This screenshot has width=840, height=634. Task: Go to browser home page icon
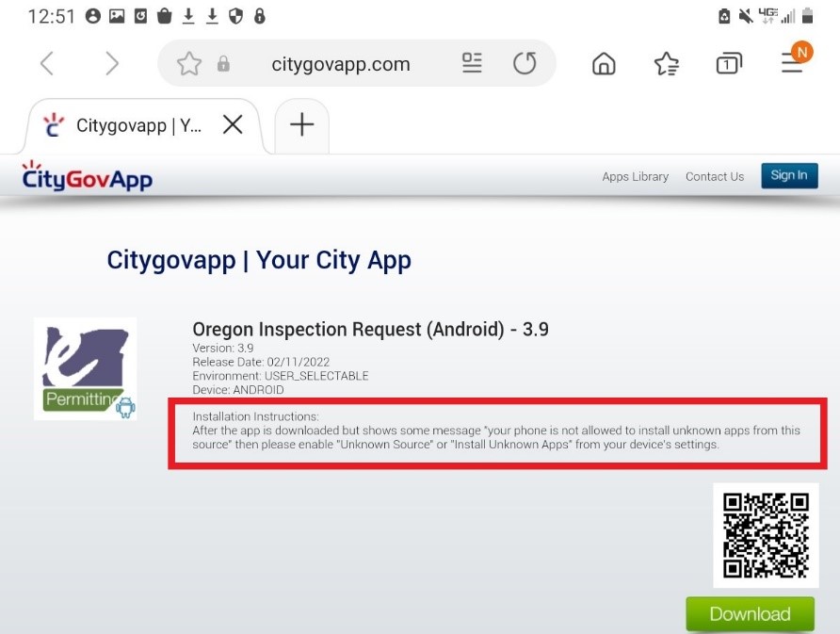[x=604, y=64]
